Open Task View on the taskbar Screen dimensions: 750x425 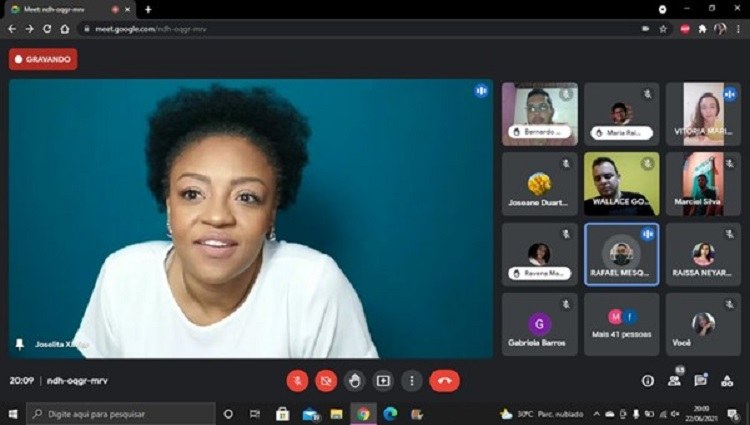click(x=255, y=414)
